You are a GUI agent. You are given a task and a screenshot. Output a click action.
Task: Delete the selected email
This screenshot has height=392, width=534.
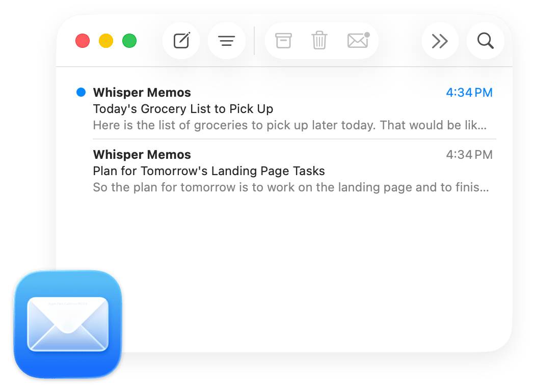pos(319,41)
